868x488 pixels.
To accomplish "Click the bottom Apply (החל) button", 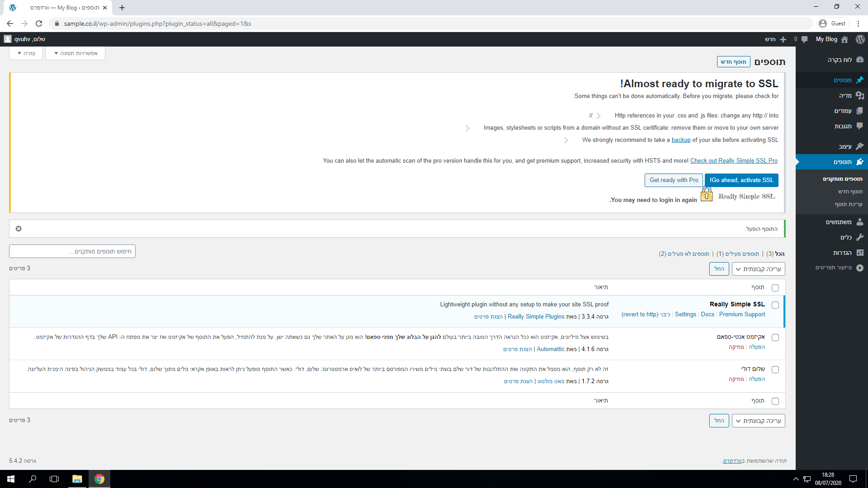I will [719, 421].
